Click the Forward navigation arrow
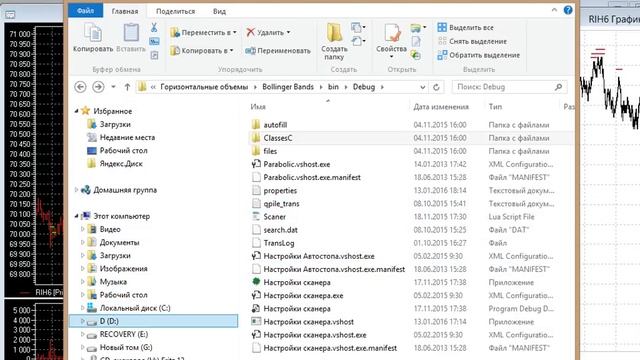 click(98, 87)
